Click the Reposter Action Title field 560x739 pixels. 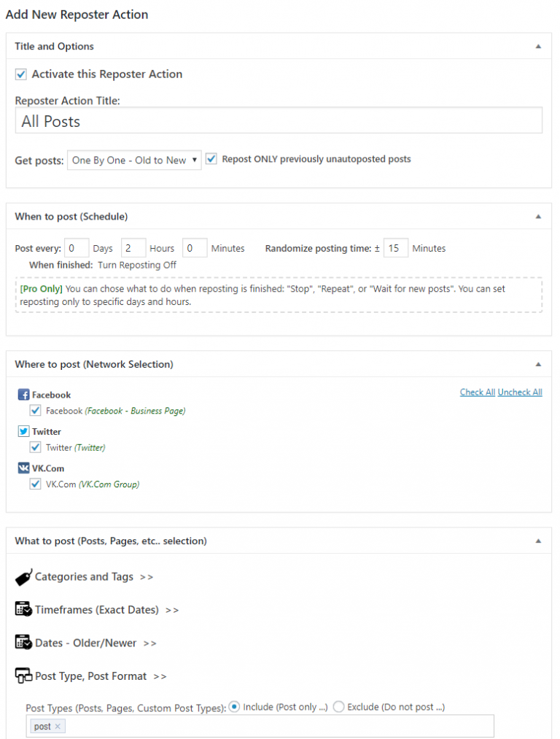(x=279, y=120)
